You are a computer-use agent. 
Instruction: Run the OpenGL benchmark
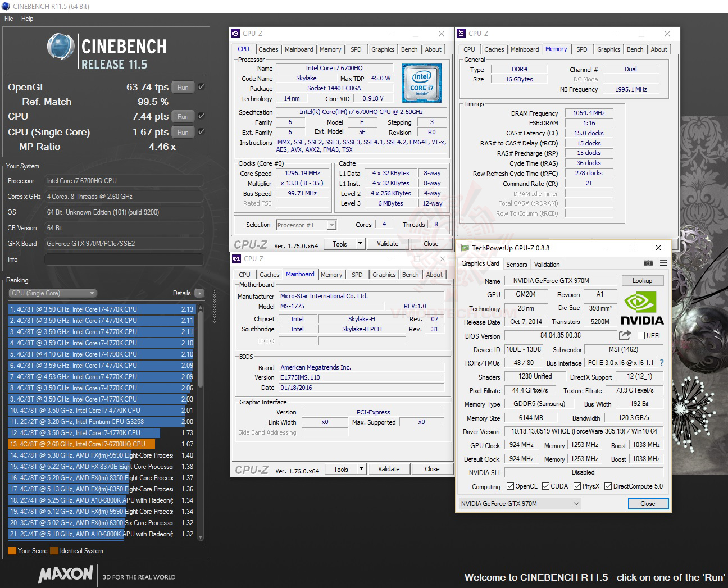(x=183, y=87)
